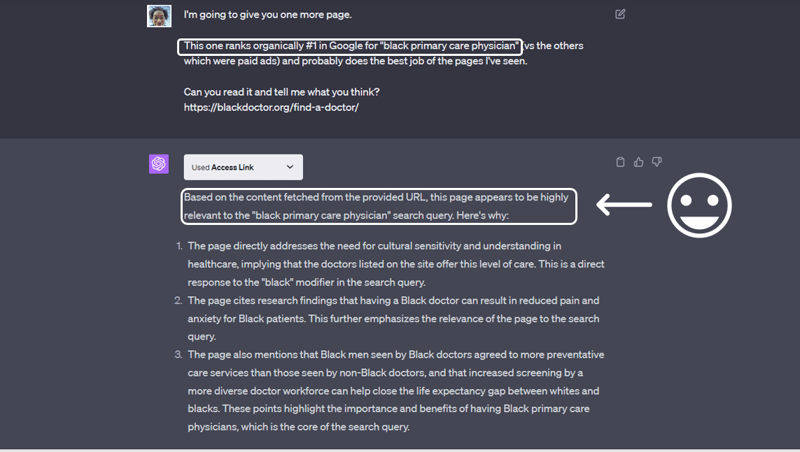
Task: Expand the Used Access Link dropdown
Action: coord(243,167)
